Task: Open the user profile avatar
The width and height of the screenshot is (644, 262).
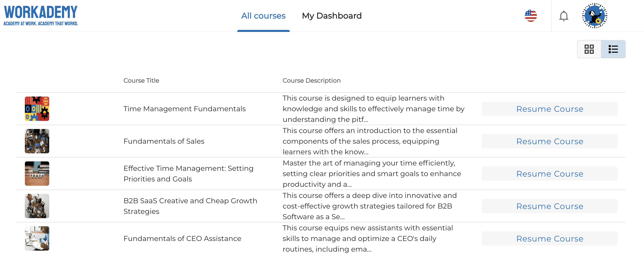Action: pos(595,16)
